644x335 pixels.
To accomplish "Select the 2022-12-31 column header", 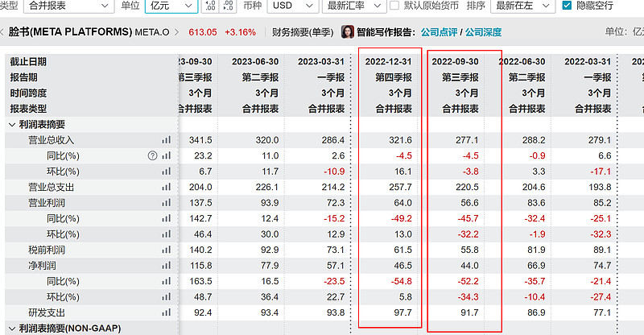I will coord(388,62).
